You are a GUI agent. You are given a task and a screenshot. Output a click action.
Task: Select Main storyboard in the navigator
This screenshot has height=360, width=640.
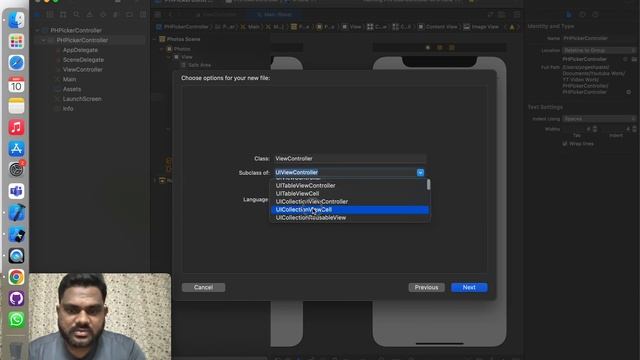[69, 80]
